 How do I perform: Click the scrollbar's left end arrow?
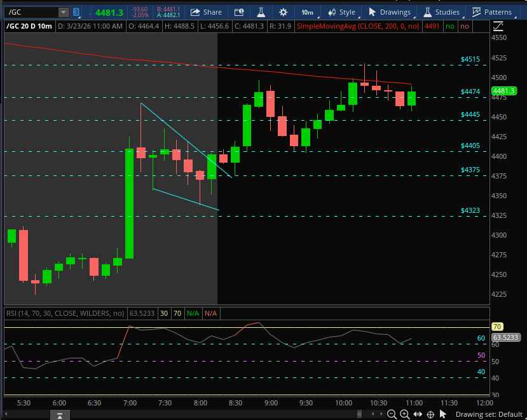(x=6, y=414)
